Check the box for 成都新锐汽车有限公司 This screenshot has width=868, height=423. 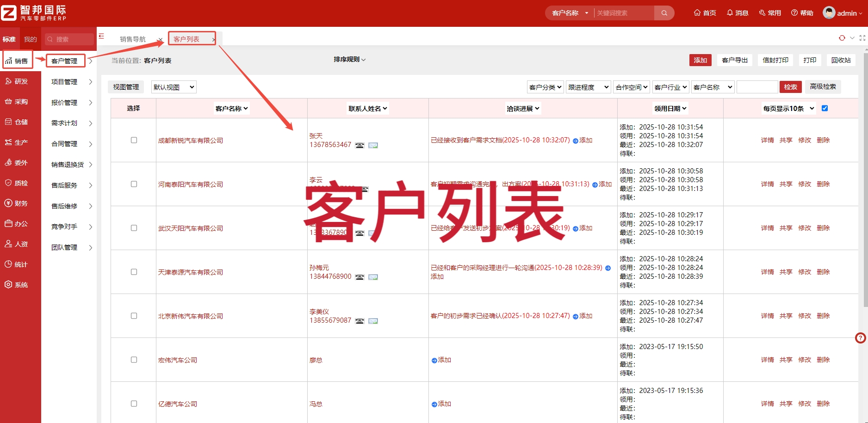tap(134, 140)
